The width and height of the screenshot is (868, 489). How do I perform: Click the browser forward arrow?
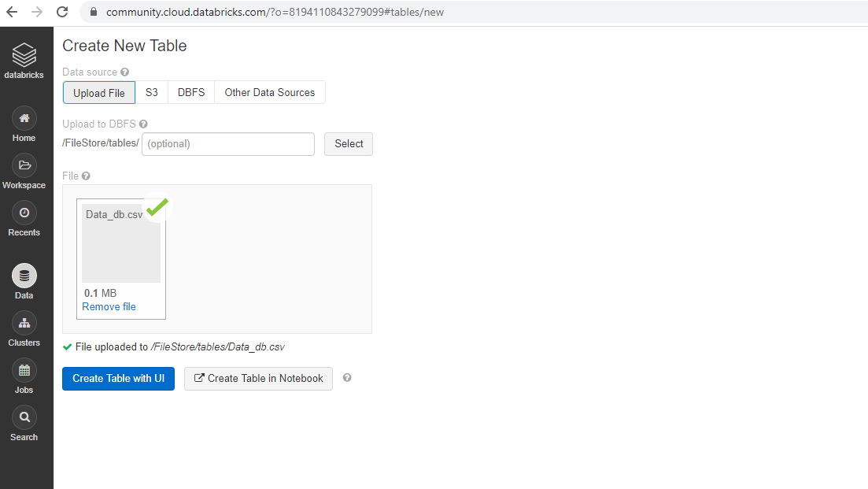click(36, 12)
